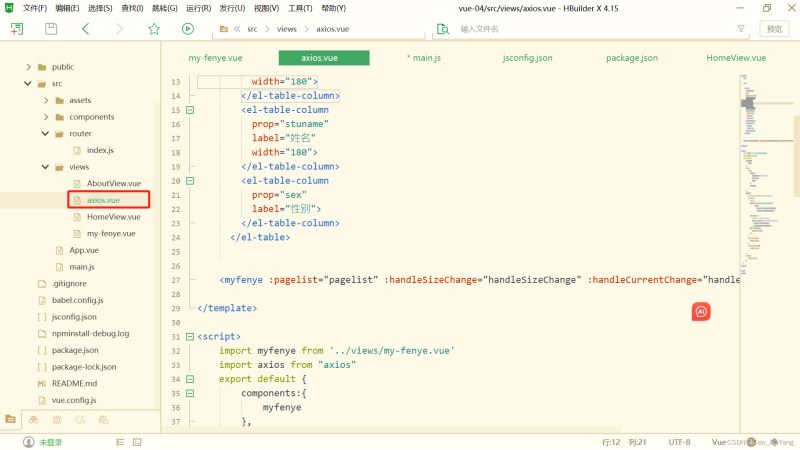Open package-lock.json in the file tree
The image size is (800, 450).
pos(84,367)
